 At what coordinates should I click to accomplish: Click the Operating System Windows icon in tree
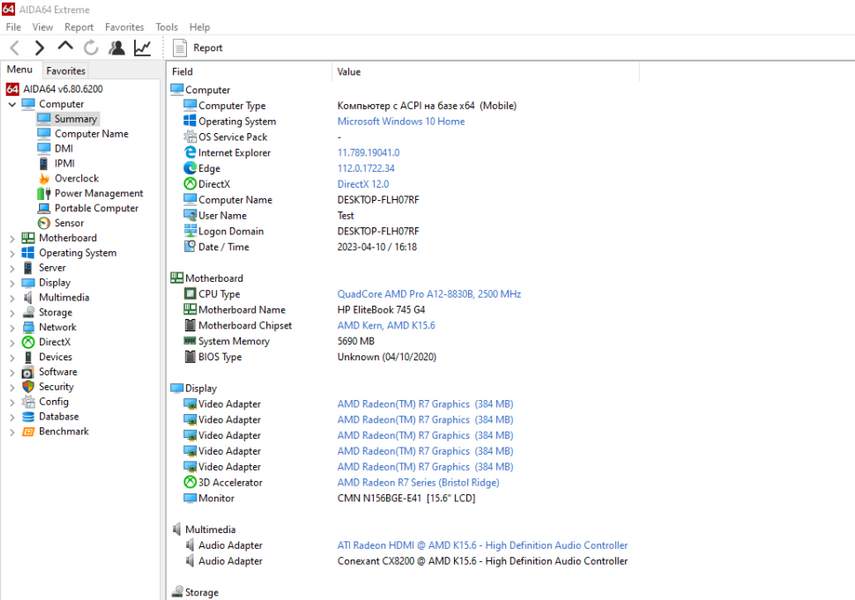28,253
